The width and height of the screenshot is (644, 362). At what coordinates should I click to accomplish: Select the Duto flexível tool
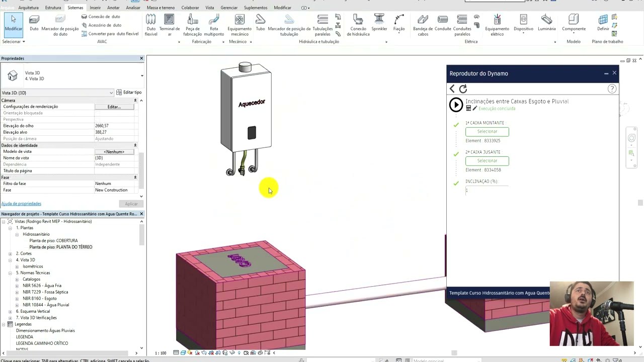151,25
